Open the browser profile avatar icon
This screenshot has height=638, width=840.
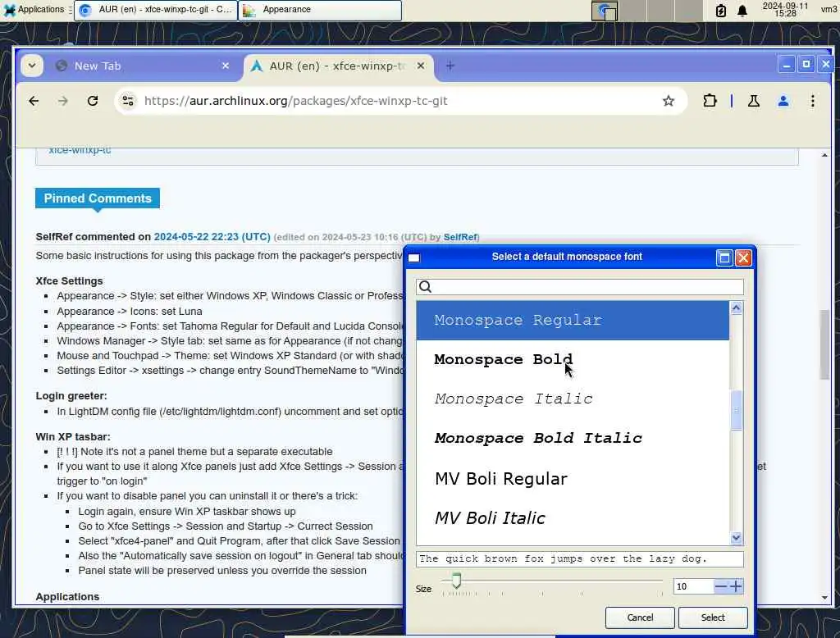coord(783,101)
